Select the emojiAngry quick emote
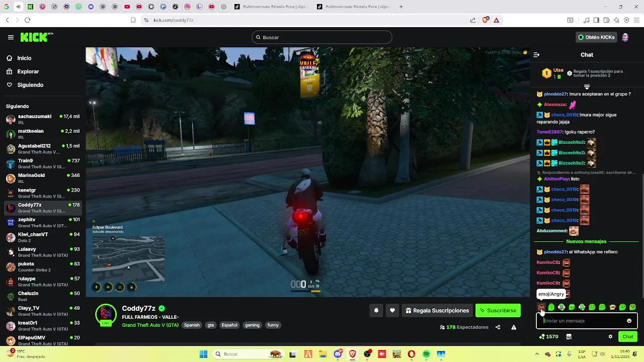The image size is (644, 362). [541, 307]
